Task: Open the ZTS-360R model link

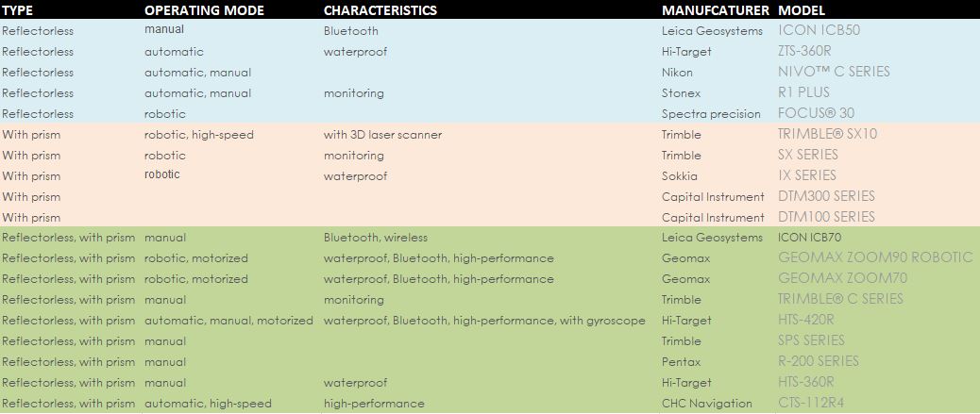Action: tap(804, 51)
